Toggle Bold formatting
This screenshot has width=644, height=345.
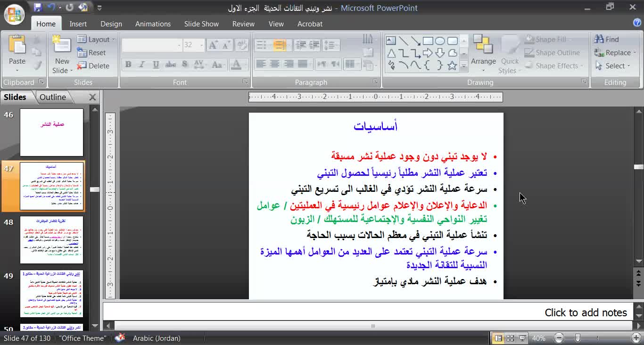(128, 65)
